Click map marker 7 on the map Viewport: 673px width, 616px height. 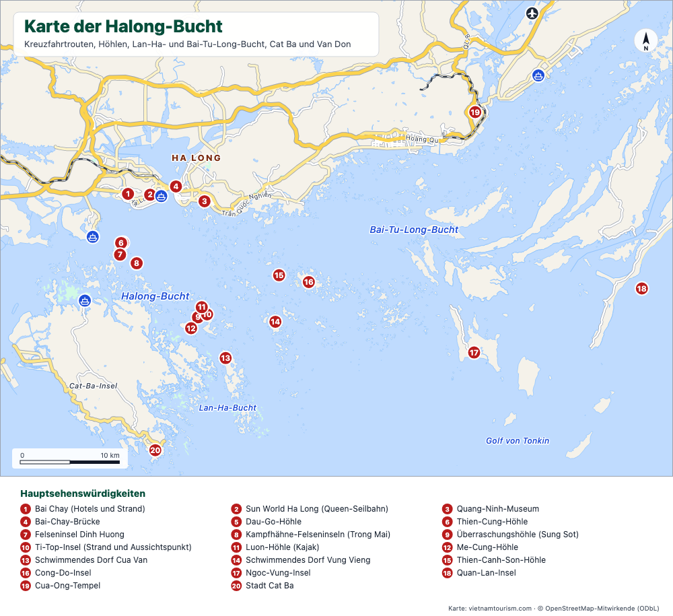pyautogui.click(x=120, y=254)
